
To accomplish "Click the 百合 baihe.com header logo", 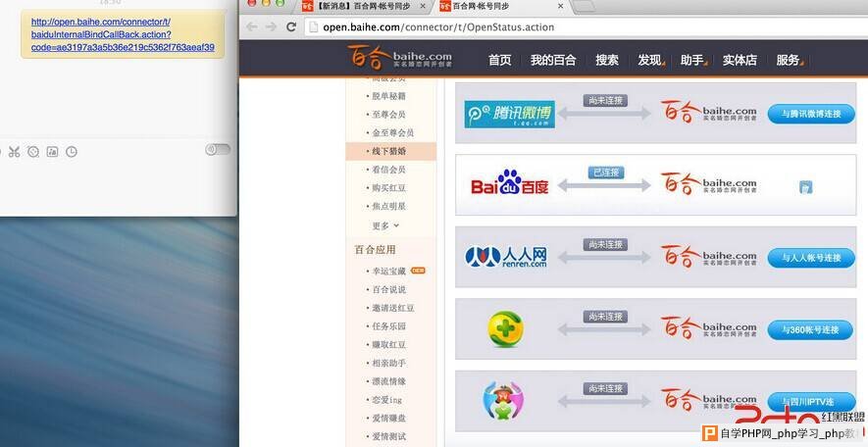I will pos(400,58).
